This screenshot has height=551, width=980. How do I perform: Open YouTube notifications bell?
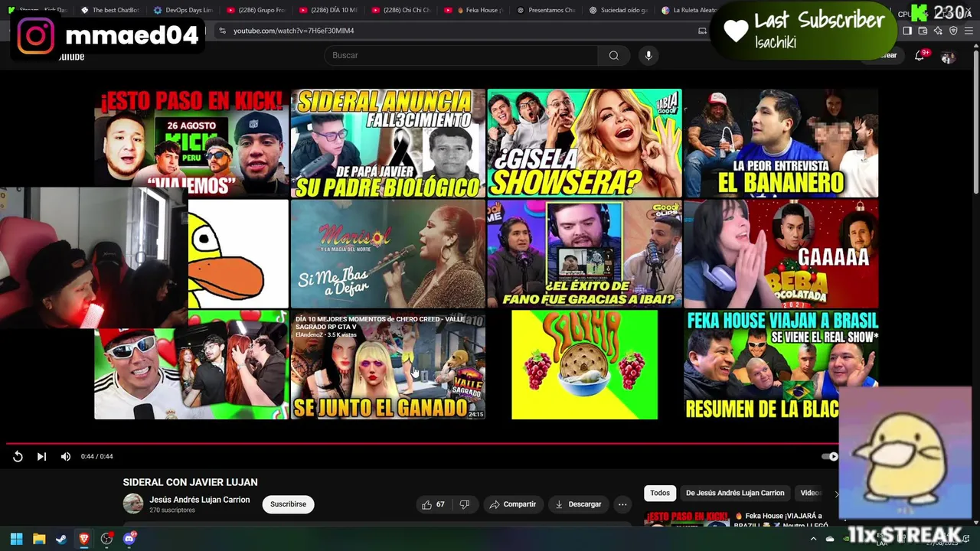click(920, 55)
